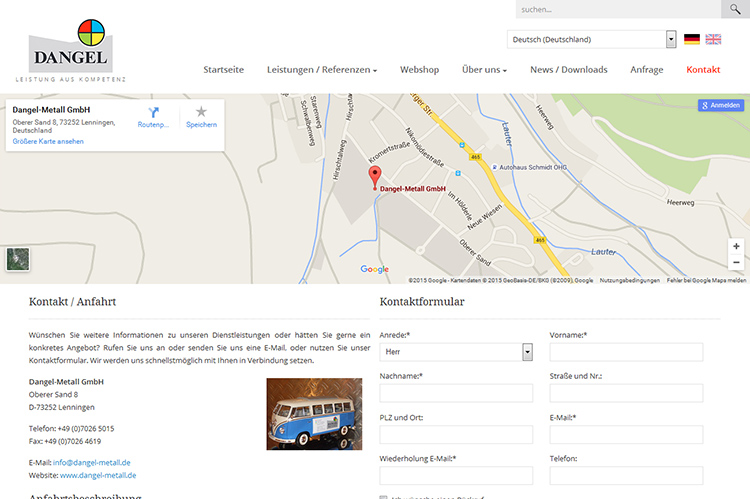Switch language via German flag icon
This screenshot has width=750, height=499.
point(692,39)
